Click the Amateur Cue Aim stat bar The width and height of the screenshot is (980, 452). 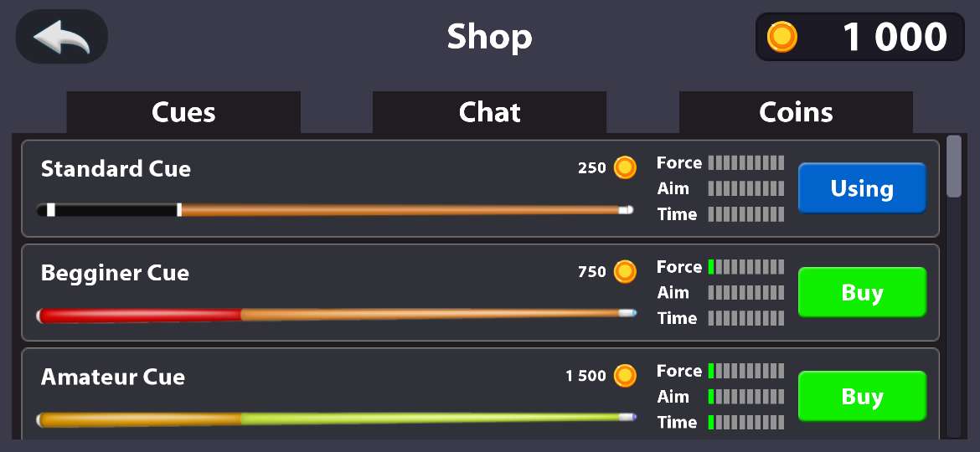746,397
